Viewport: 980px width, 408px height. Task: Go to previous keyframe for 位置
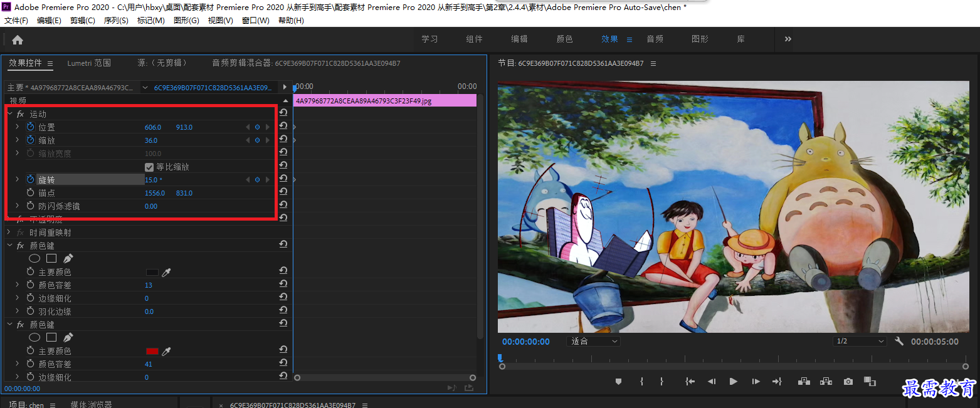click(247, 127)
